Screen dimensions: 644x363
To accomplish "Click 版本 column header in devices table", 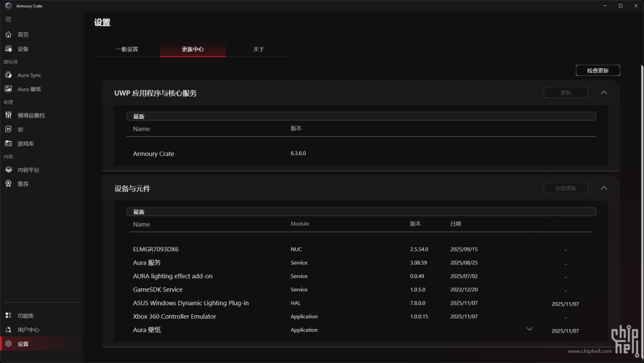I will (415, 224).
